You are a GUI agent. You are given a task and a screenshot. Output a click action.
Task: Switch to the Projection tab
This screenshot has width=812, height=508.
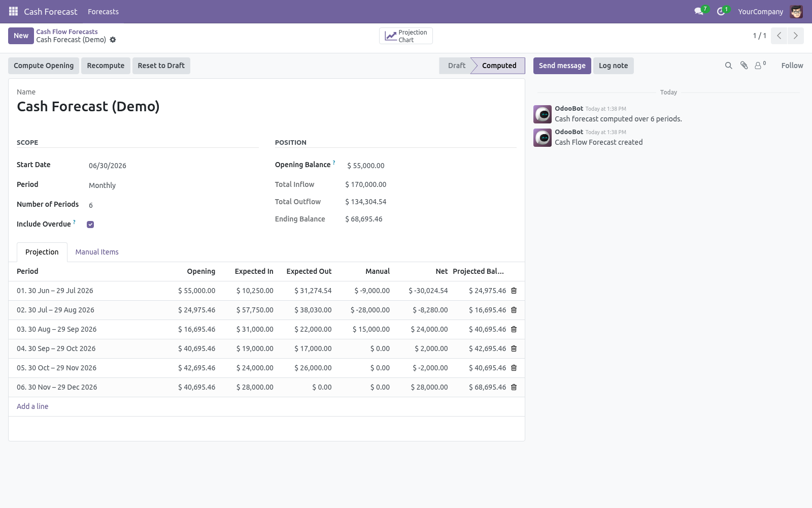(x=42, y=252)
